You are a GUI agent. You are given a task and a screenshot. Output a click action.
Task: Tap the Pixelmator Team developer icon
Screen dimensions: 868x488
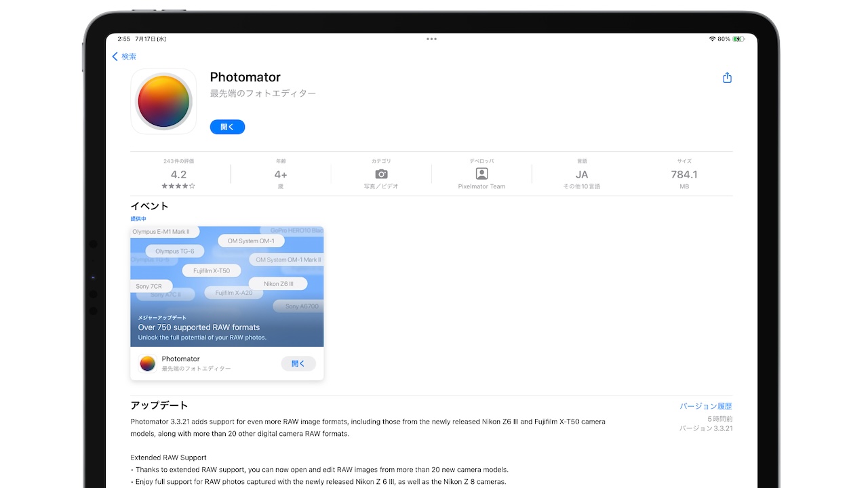(x=481, y=174)
